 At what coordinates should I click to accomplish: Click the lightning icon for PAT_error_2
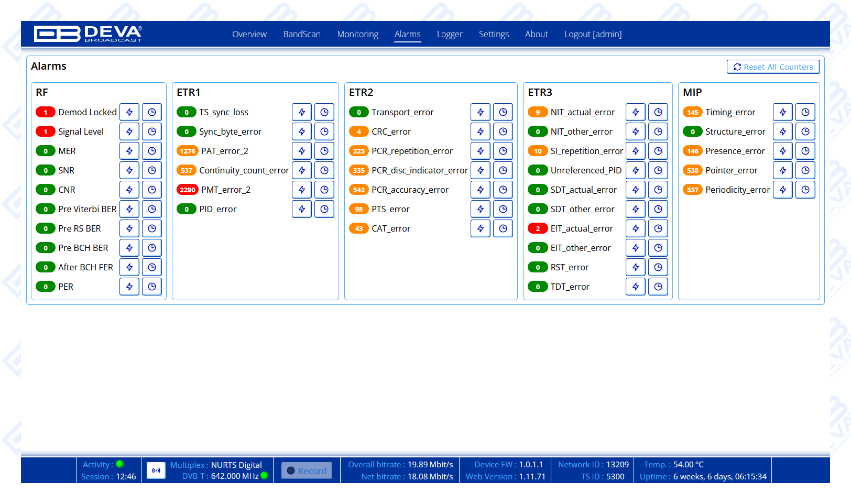click(x=302, y=151)
